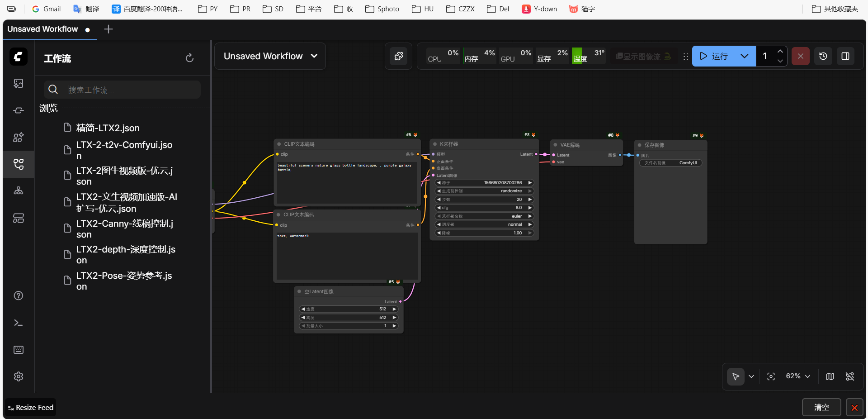Image resolution: width=868 pixels, height=419 pixels.
Task: Click the fit view icon
Action: click(x=771, y=376)
